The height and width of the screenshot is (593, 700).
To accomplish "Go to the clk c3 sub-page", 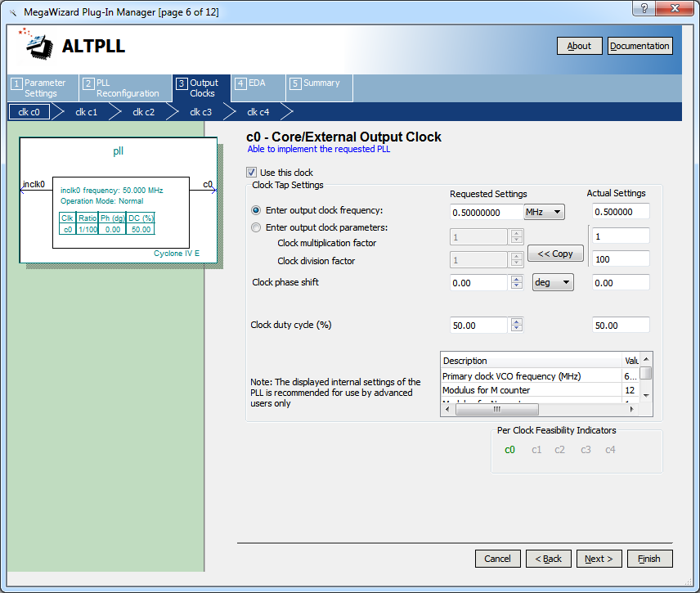I will coord(201,112).
